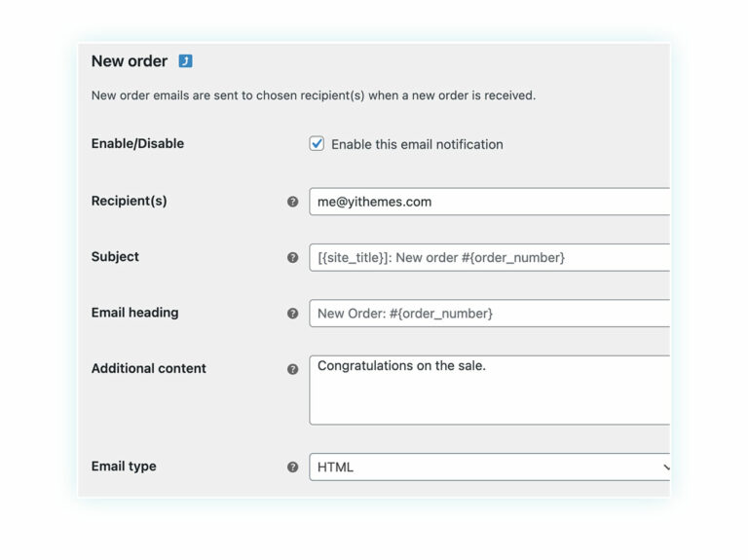The width and height of the screenshot is (748, 560).
Task: Click the back arrow icon beside New order
Action: click(x=185, y=61)
